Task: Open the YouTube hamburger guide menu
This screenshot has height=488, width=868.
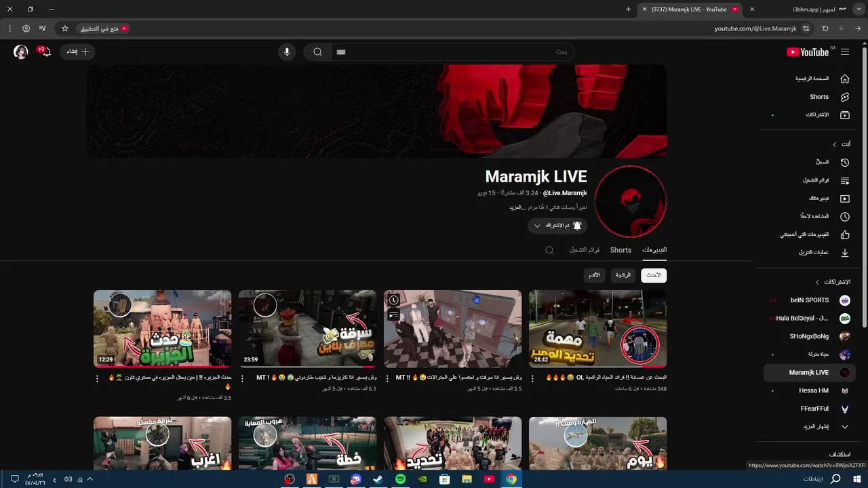Action: click(x=845, y=52)
